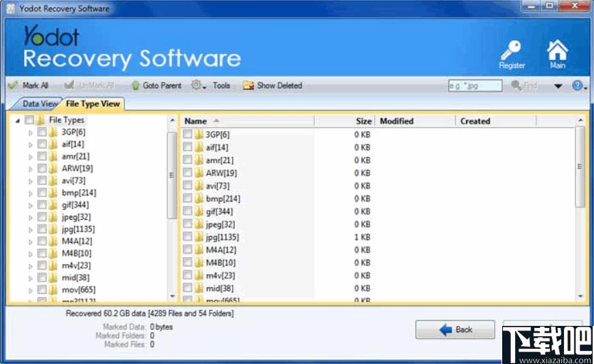Open the help question mark icon
The height and width of the screenshot is (364, 594).
point(577,86)
